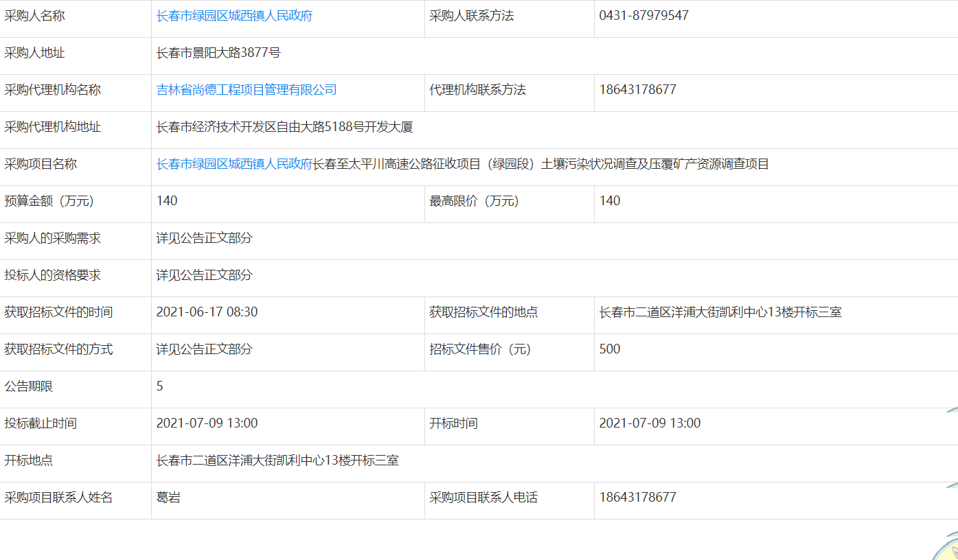Click the 招标文件售价（元） label
This screenshot has height=560, width=958.
pos(481,349)
